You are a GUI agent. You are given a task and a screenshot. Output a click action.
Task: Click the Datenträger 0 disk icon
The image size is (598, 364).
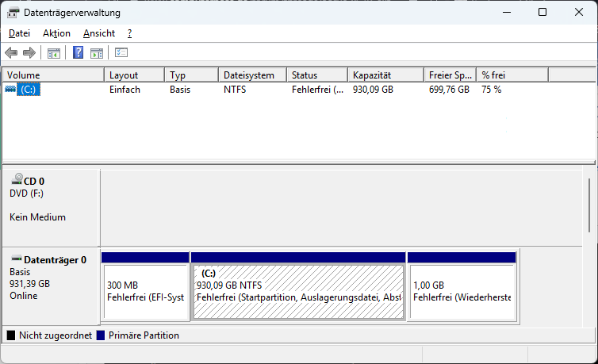[17, 259]
